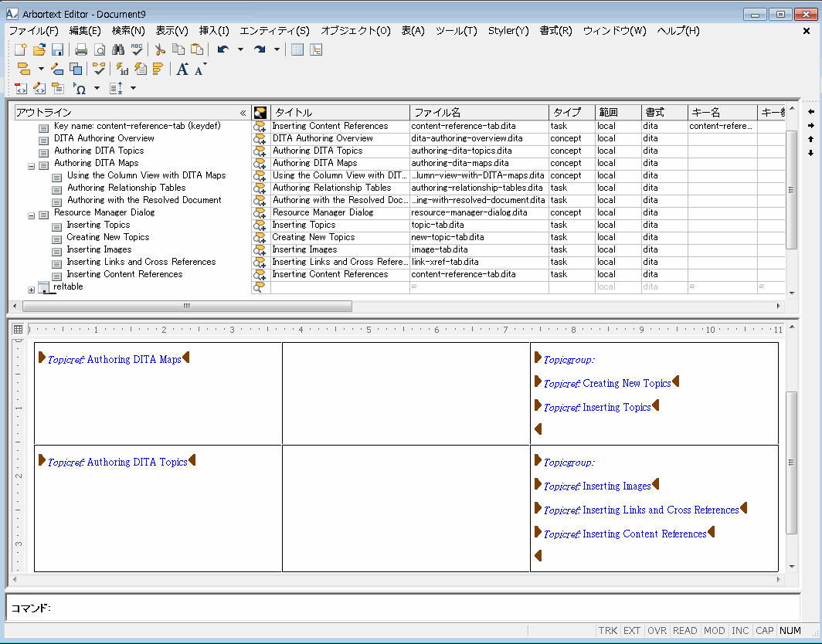Copy selection using the toolbar copy icon

pos(178,49)
